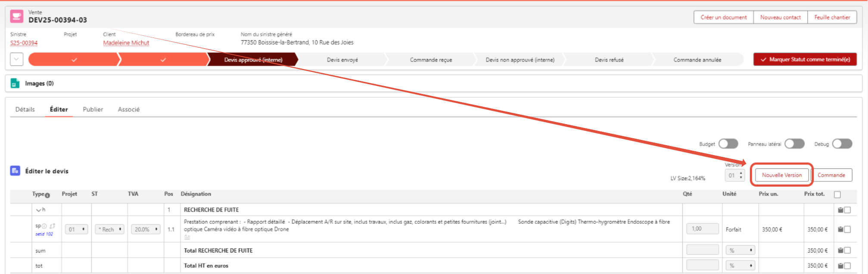Check the checkbox in RECHERCHE DE FUITE header row
The image size is (868, 274).
pyautogui.click(x=847, y=210)
